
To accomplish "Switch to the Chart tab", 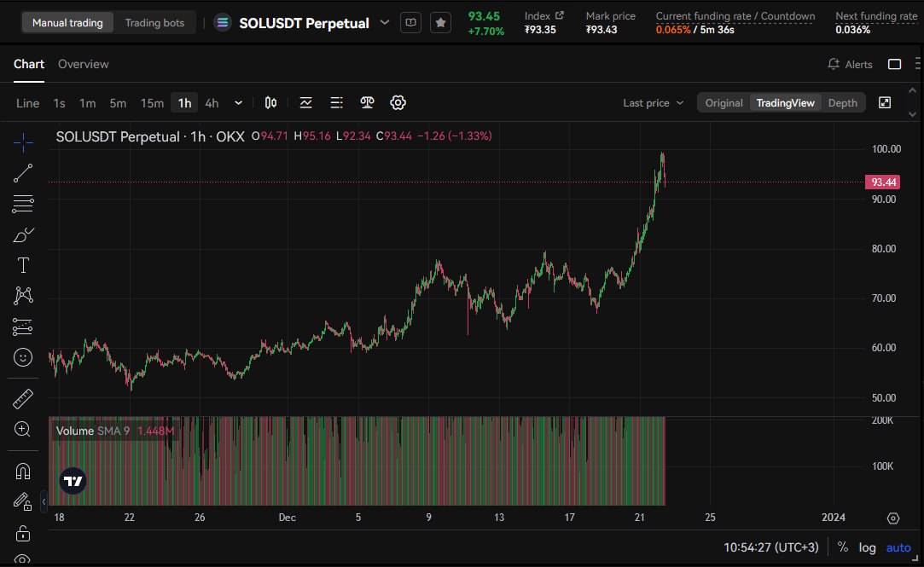I will coord(29,64).
